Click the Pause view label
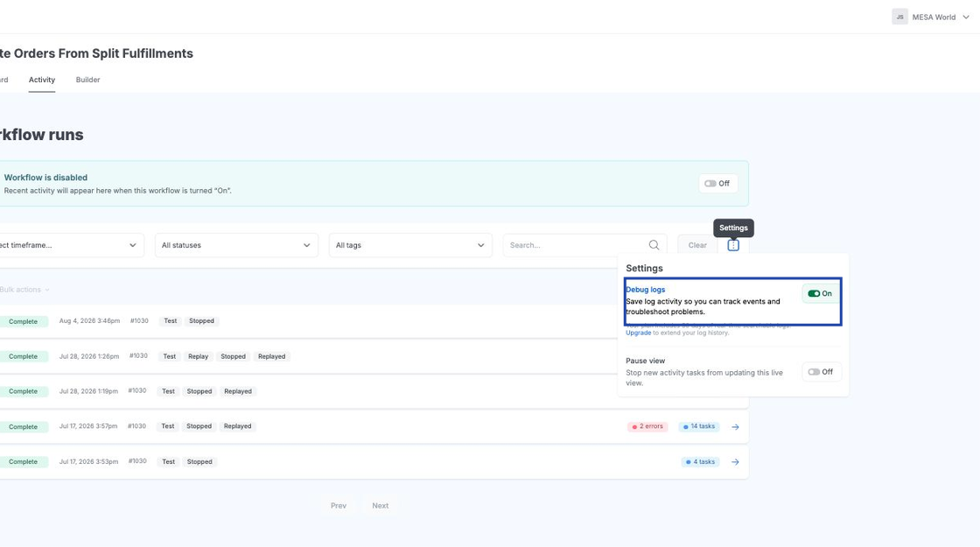The image size is (980, 547). coord(645,361)
